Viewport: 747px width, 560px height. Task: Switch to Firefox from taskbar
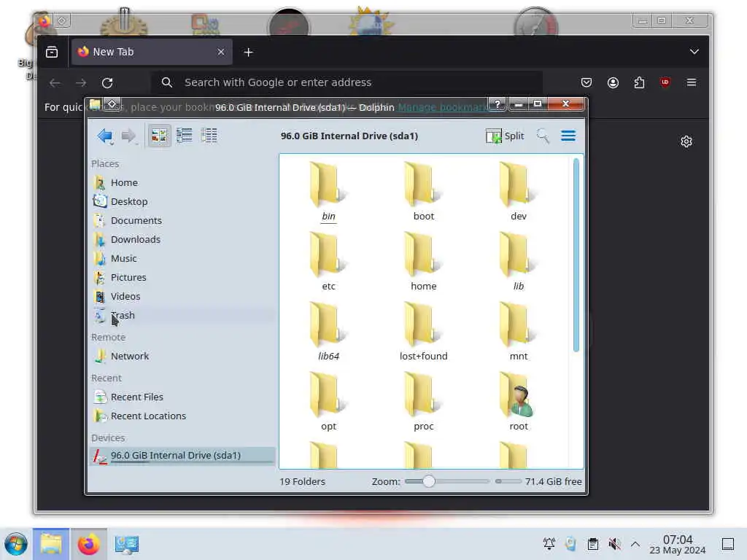coord(88,544)
